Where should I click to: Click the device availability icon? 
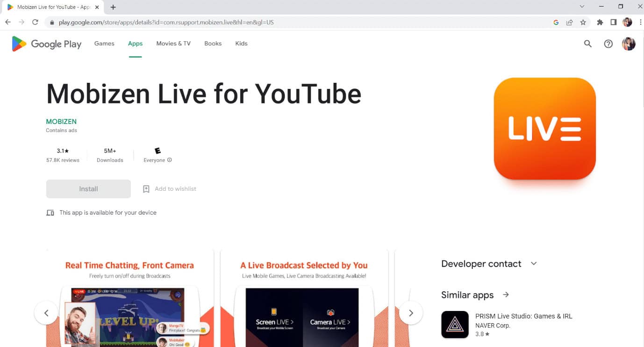pos(50,212)
